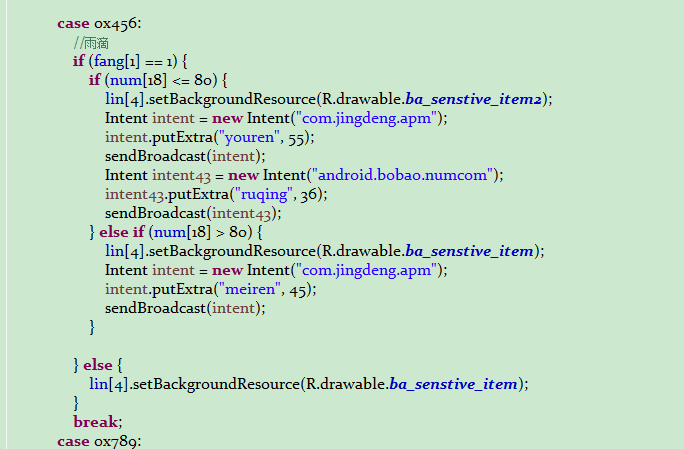
Task: Select the ba_senstive_item2 resource name
Action: [x=474, y=99]
